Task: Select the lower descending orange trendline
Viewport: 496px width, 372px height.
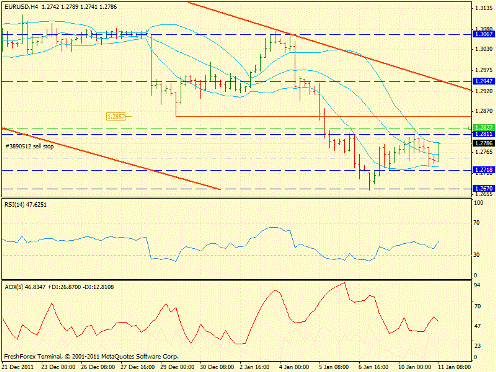Action: tap(110, 158)
